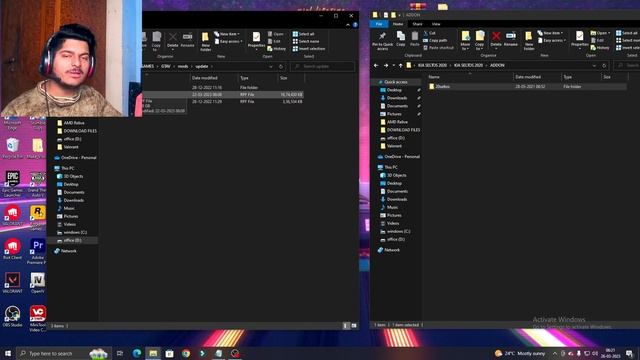Click Edit in ADDON window ribbon
Screen dimensions: 640x360
(597, 40)
